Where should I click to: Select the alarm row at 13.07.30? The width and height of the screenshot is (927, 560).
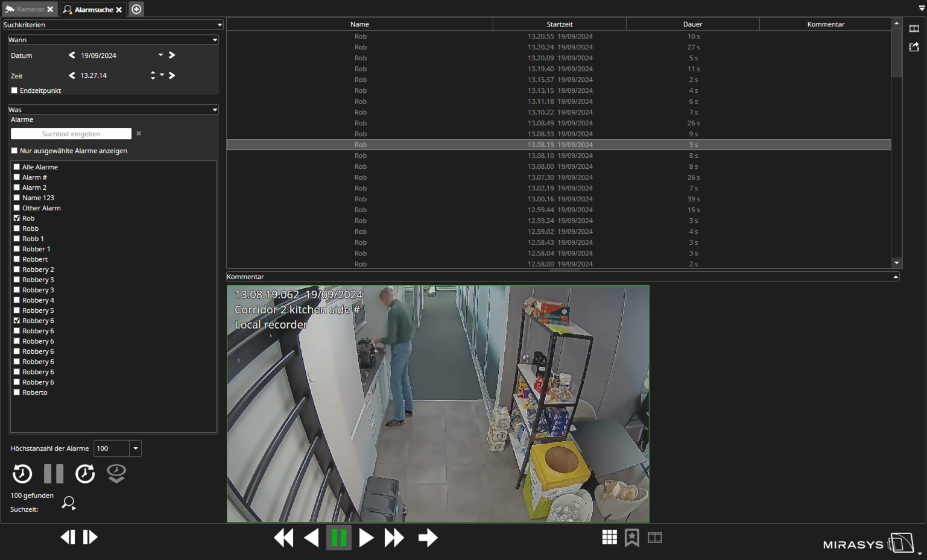click(558, 177)
